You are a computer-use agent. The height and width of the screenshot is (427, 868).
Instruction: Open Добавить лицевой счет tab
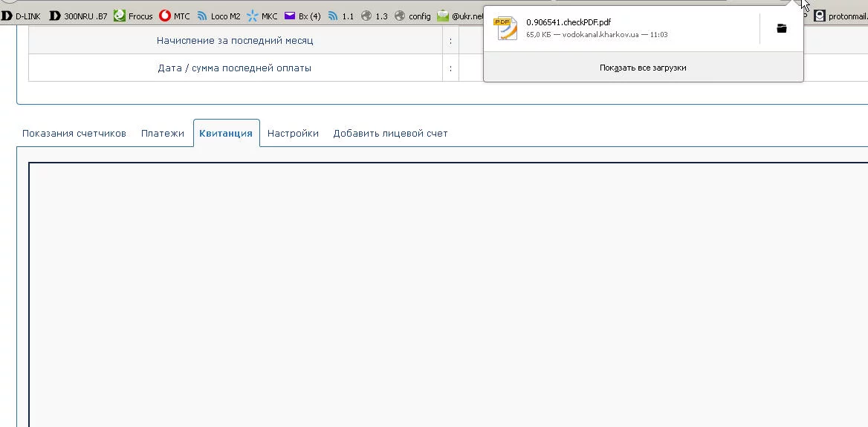tap(390, 134)
